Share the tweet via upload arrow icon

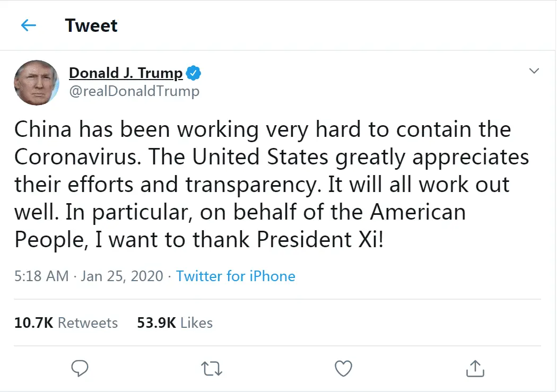(475, 368)
